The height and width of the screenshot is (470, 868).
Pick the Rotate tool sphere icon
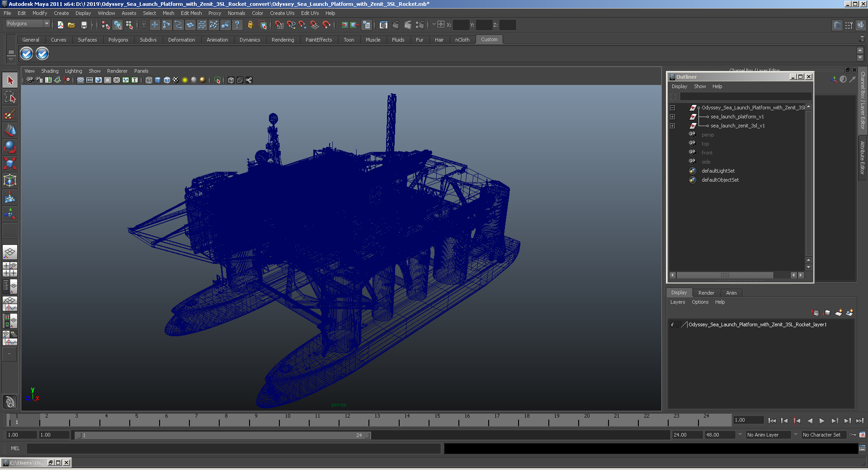click(10, 147)
